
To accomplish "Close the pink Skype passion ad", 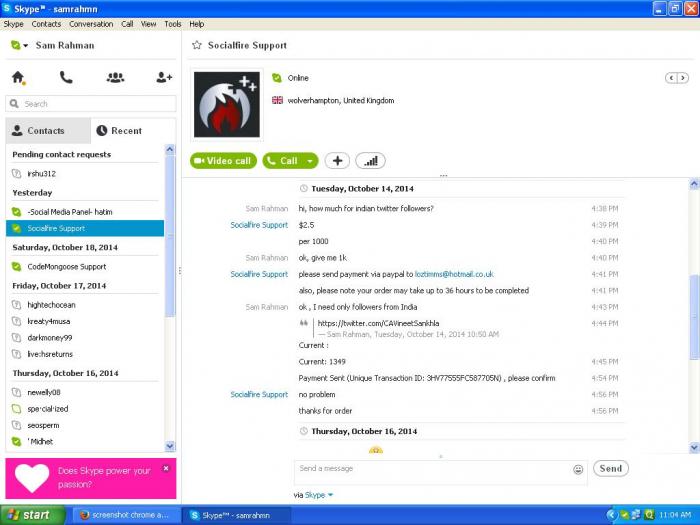I will (166, 468).
